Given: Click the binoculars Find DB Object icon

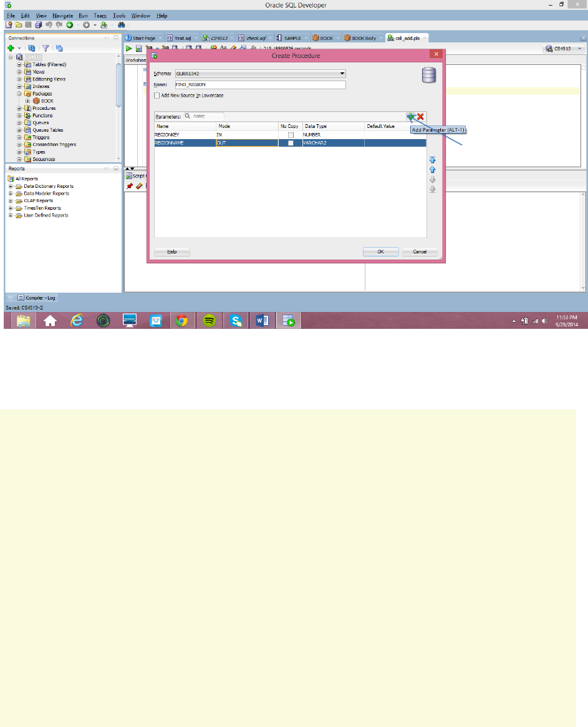Looking at the screenshot, I should pyautogui.click(x=122, y=25).
